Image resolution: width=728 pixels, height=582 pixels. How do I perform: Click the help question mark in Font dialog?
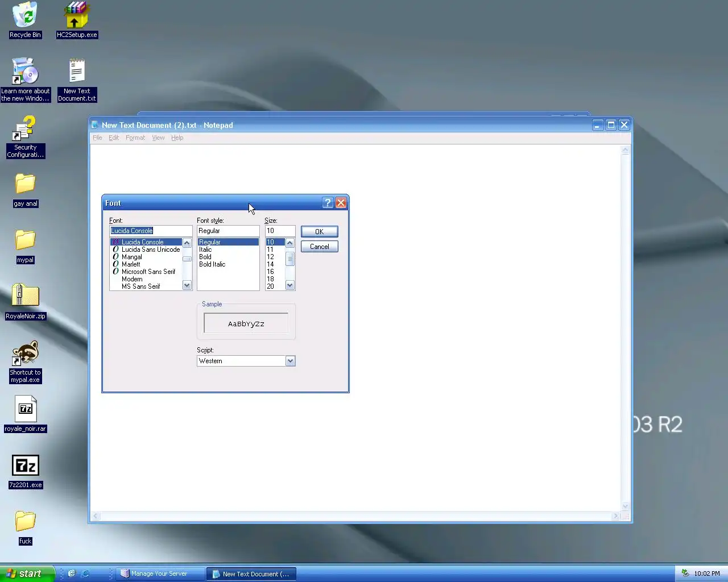(328, 203)
